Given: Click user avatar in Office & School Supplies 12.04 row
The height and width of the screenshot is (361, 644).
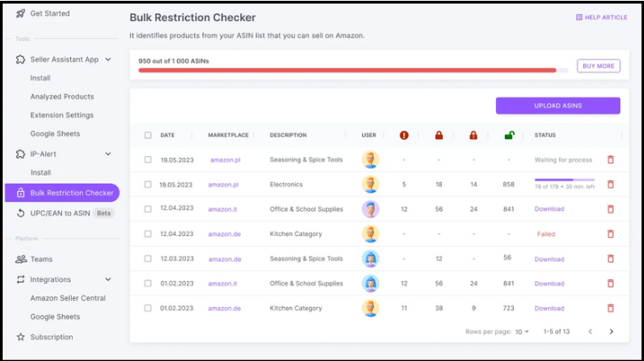Looking at the screenshot, I should [370, 208].
